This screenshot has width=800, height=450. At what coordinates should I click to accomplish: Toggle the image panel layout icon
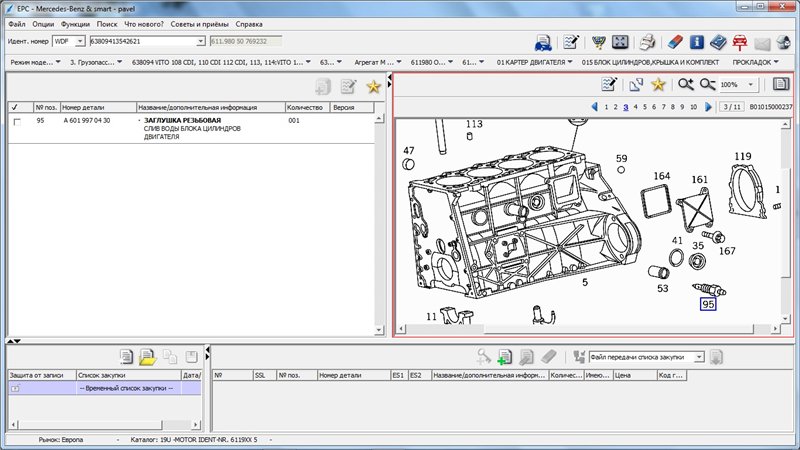point(781,84)
